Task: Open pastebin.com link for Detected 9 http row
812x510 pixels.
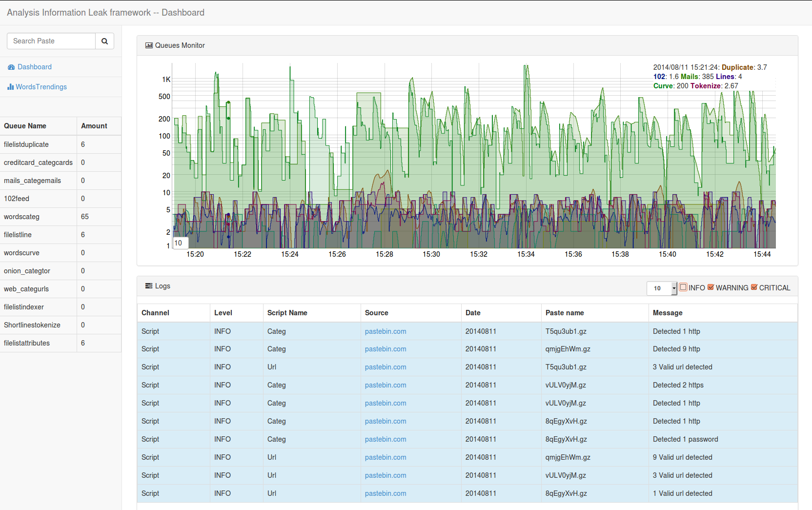Action: tap(385, 349)
